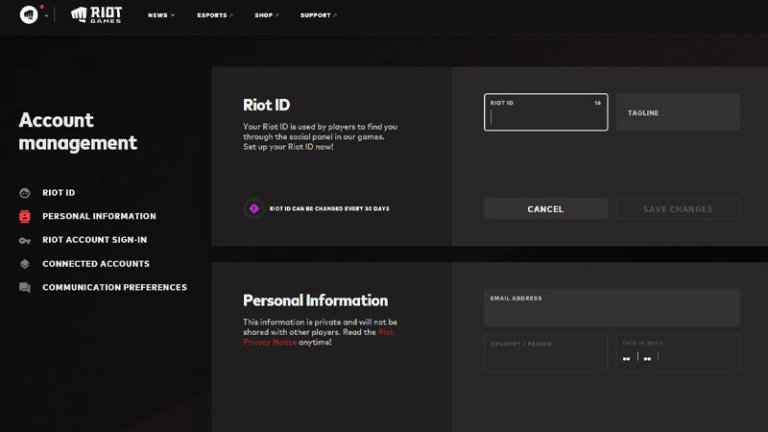Click the Riot fist icon in top bar
Screen dimensions: 768x432
point(28,15)
